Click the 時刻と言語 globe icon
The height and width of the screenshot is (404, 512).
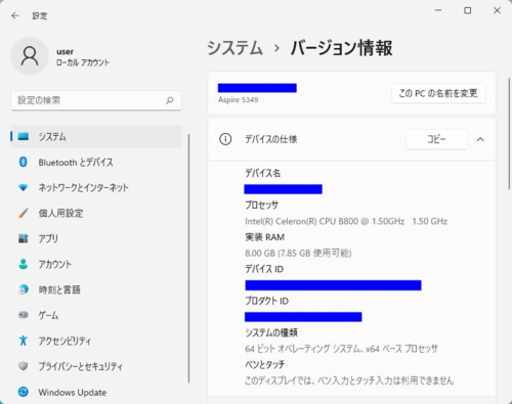coord(23,289)
